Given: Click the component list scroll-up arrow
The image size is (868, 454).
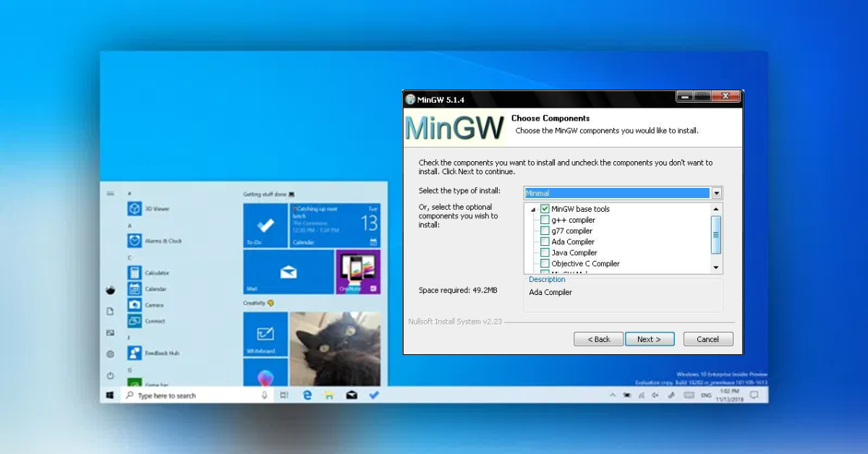Looking at the screenshot, I should click(716, 210).
